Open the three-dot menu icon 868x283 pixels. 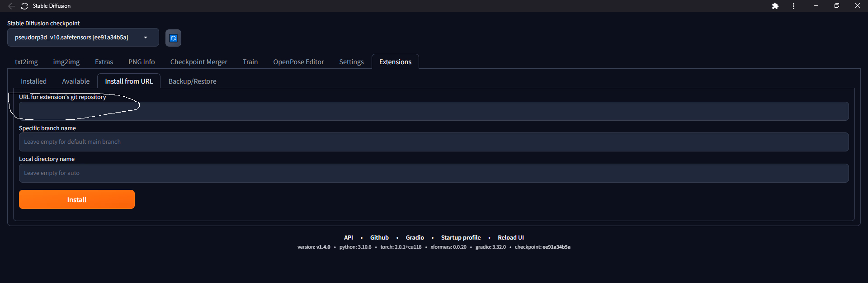click(x=793, y=6)
